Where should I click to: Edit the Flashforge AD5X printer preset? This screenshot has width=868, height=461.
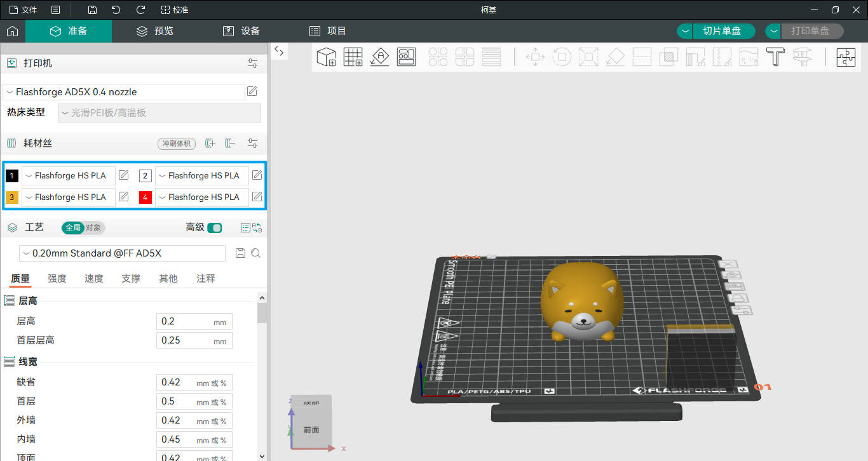pyautogui.click(x=252, y=91)
